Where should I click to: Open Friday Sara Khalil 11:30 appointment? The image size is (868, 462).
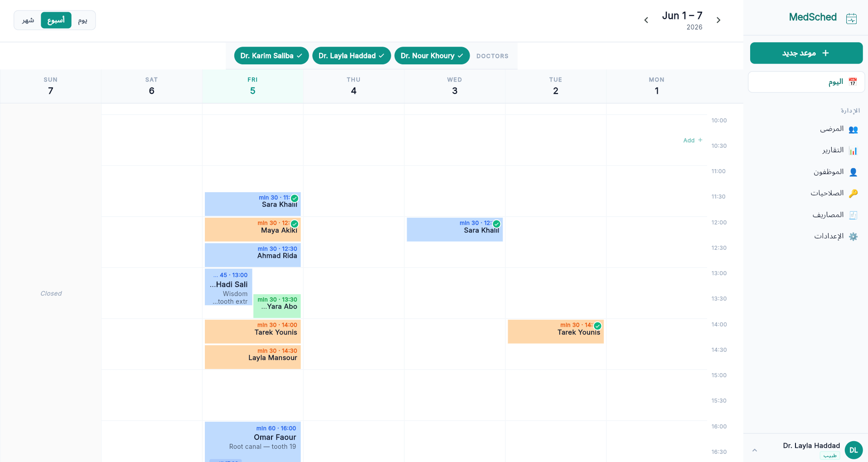click(x=253, y=204)
